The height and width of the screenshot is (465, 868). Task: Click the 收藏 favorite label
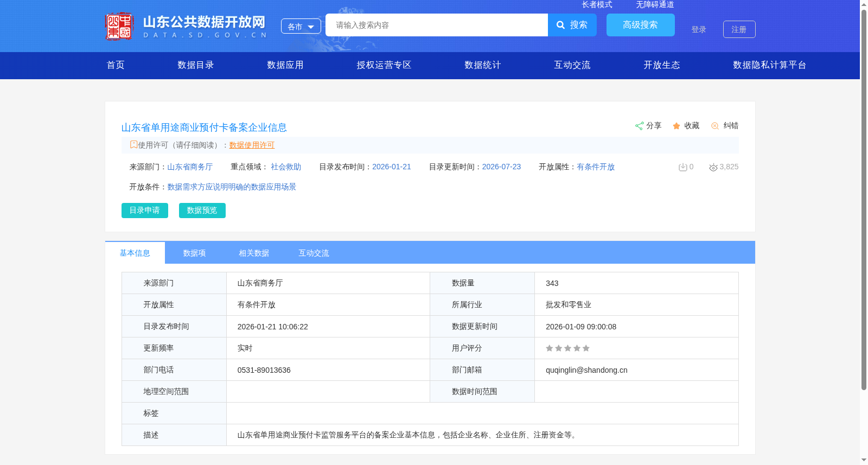tap(692, 126)
